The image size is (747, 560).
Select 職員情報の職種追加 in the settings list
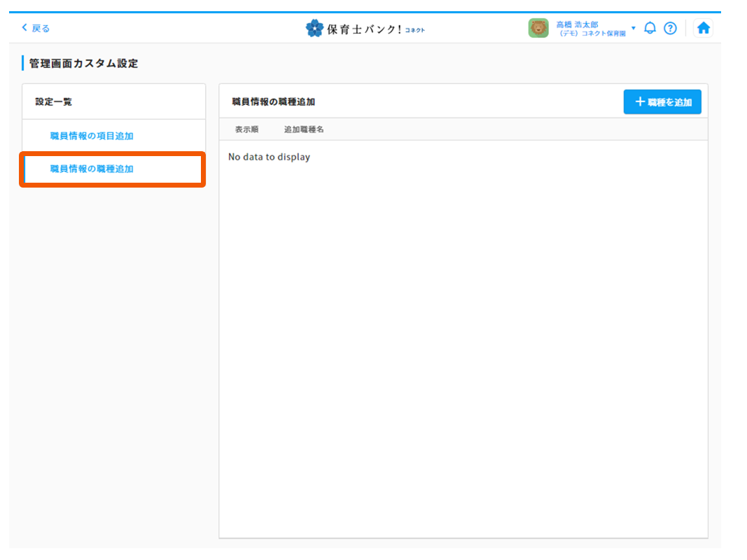point(92,169)
